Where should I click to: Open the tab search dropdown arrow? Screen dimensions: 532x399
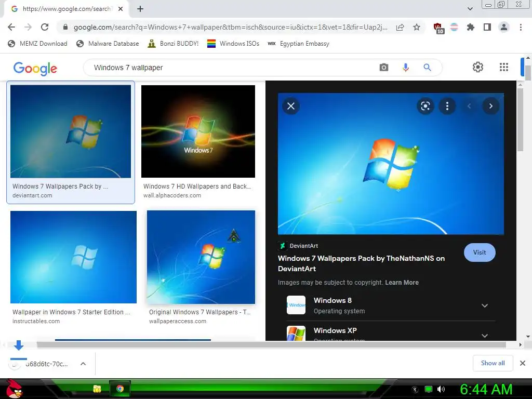470,9
